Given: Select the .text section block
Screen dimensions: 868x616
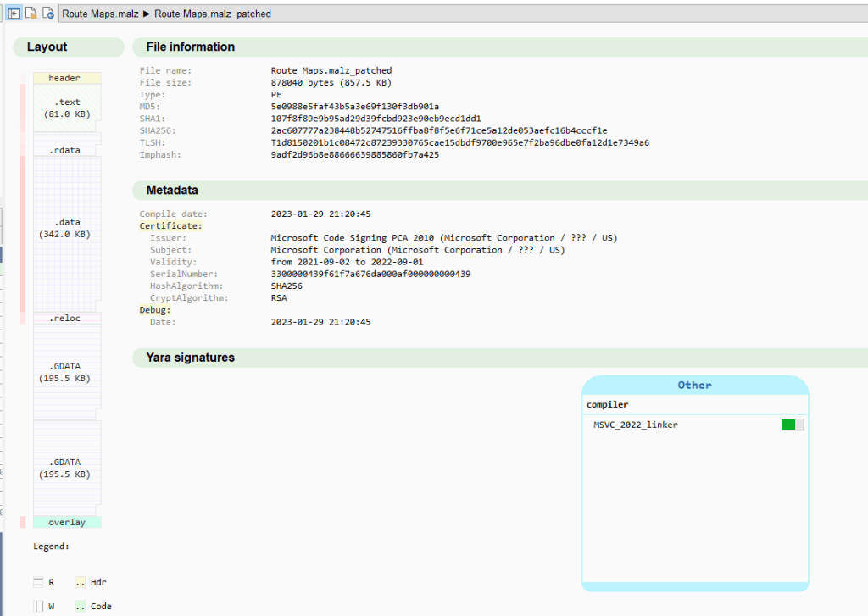Looking at the screenshot, I should click(66, 108).
